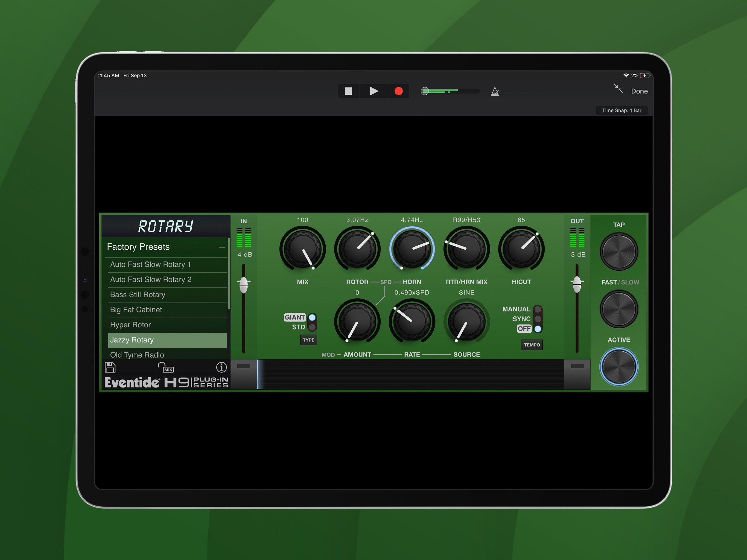Select the STD type radio button
This screenshot has width=747, height=560.
pyautogui.click(x=312, y=327)
